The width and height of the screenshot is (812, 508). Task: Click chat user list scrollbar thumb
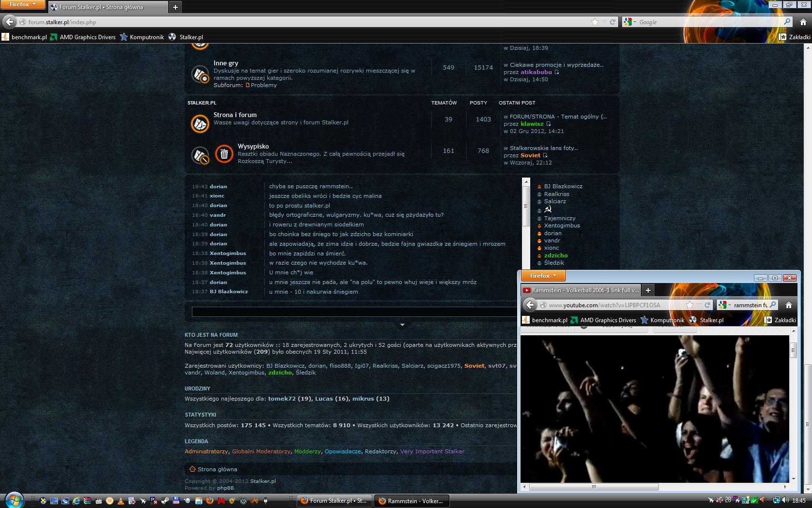(x=526, y=206)
